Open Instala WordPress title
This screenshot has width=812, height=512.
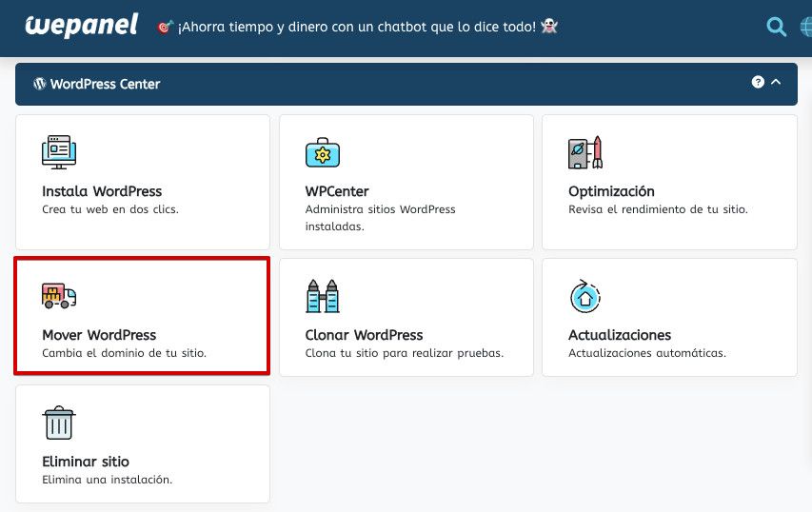coord(102,191)
